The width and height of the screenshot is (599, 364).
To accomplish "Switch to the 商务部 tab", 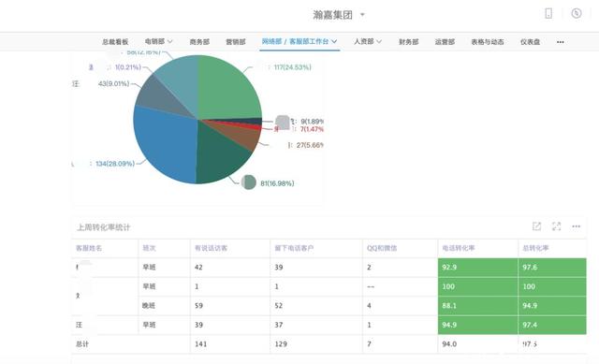I will point(199,41).
